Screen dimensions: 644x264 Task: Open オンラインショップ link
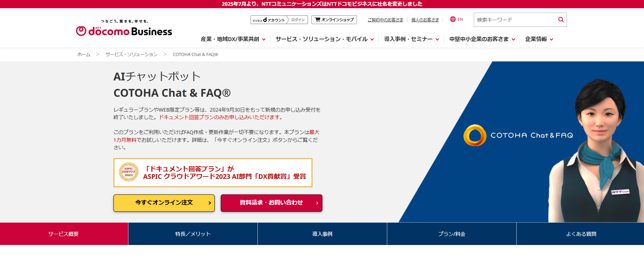tap(334, 20)
